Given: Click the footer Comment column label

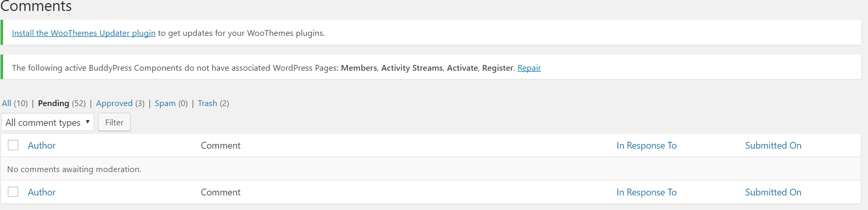Looking at the screenshot, I should (220, 192).
